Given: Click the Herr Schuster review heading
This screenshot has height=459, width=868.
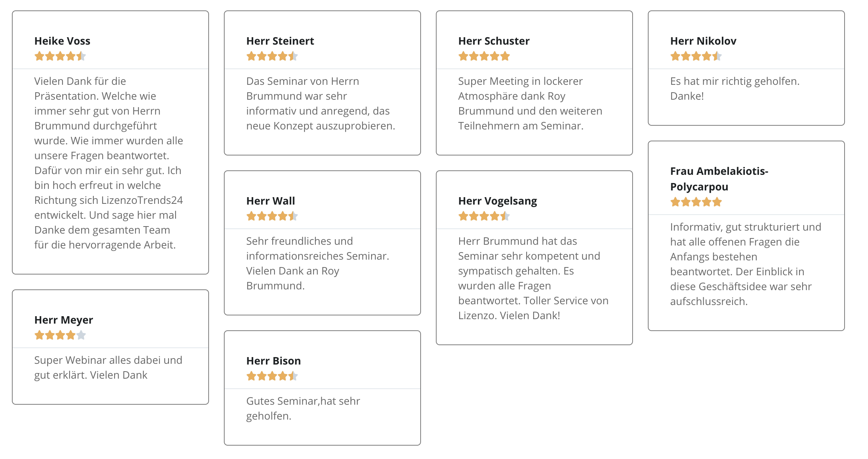Looking at the screenshot, I should (494, 41).
